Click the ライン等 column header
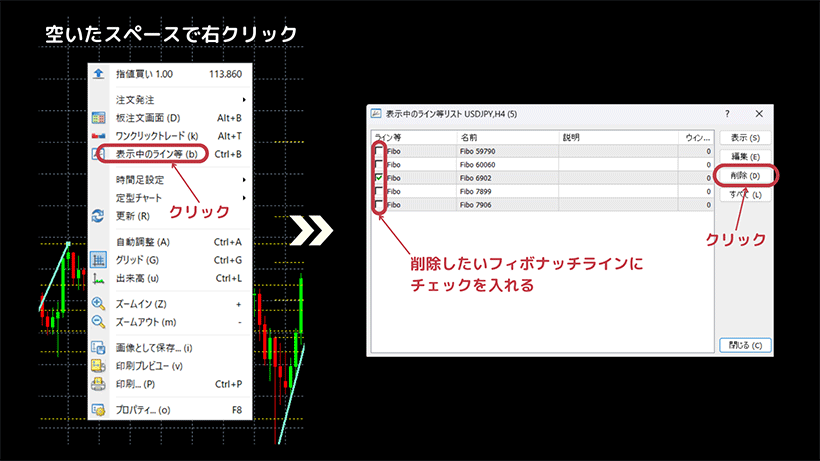 click(414, 137)
